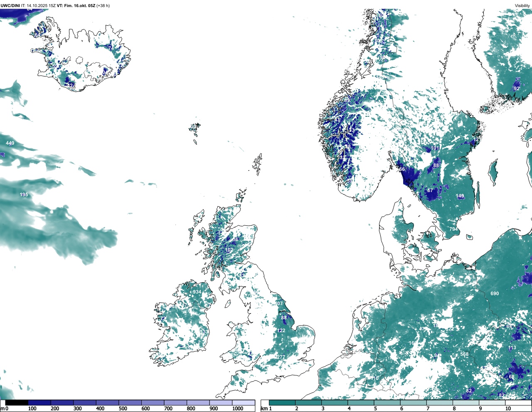Select the '92' value over Finland
532x412 pixels.
[x=517, y=89]
